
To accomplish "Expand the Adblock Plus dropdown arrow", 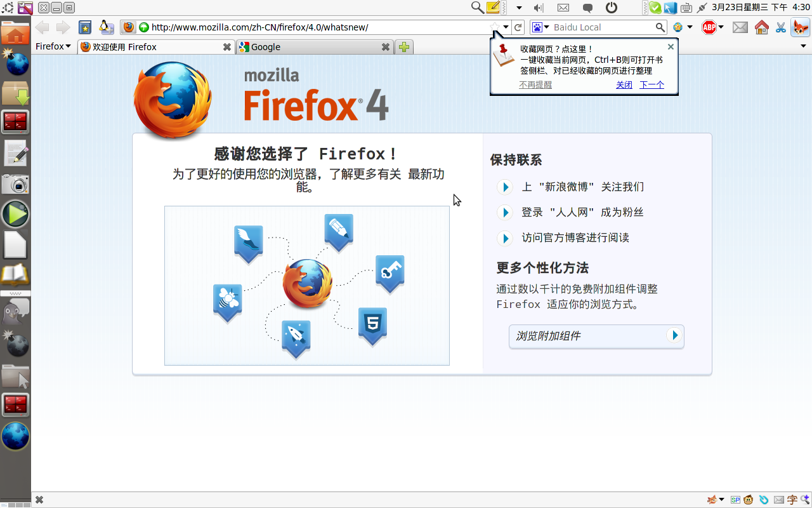I will coord(721,27).
